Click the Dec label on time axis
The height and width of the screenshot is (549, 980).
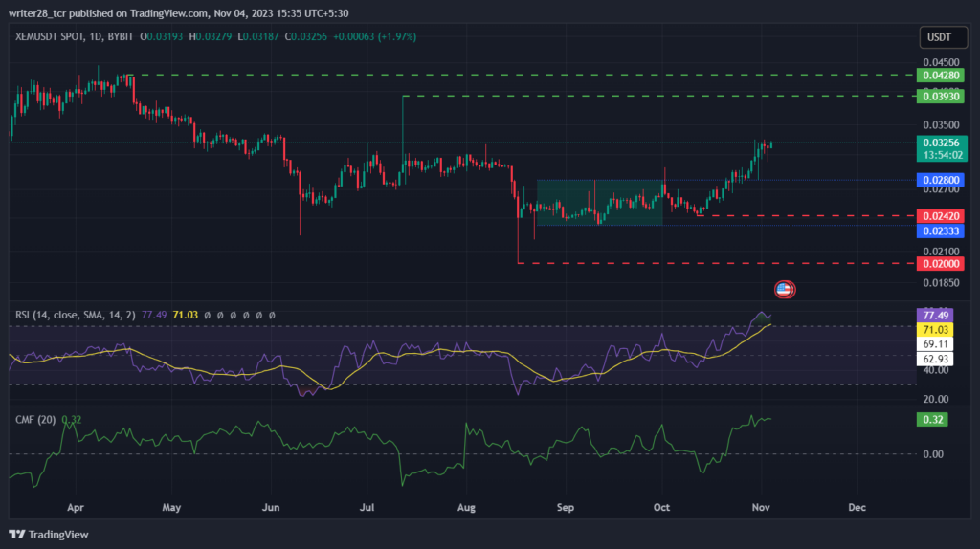[857, 507]
